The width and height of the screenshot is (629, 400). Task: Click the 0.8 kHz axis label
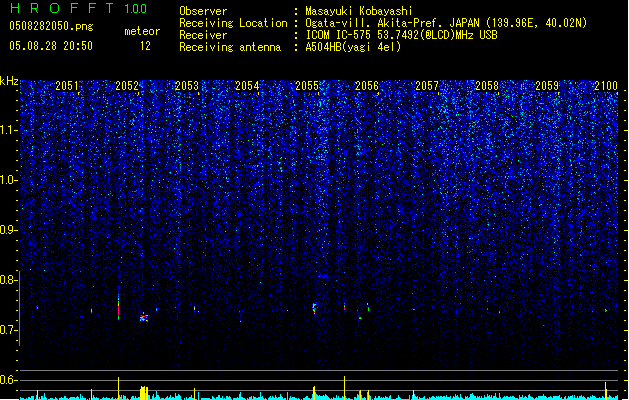[x=8, y=280]
